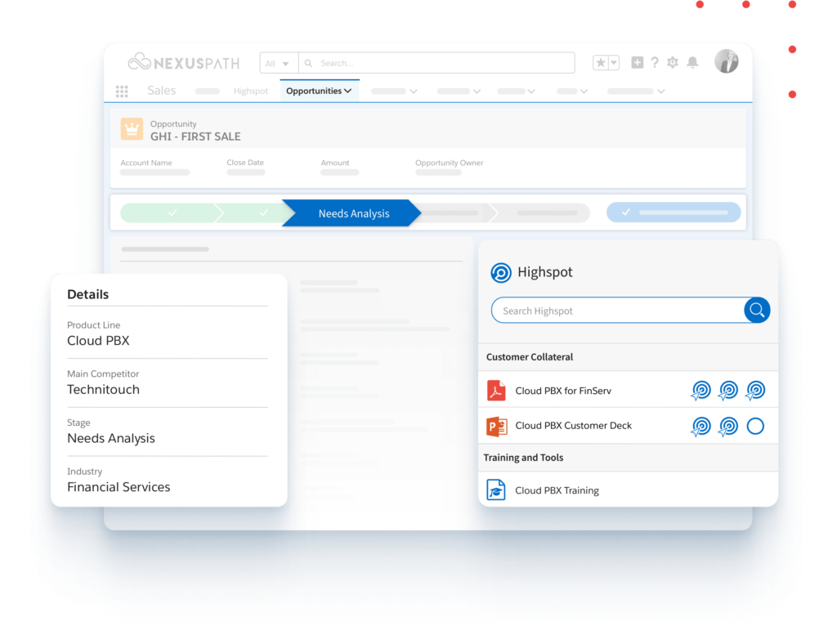Click the Needs Analysis stage value in Details
Image resolution: width=837 pixels, height=644 pixels.
tap(111, 438)
